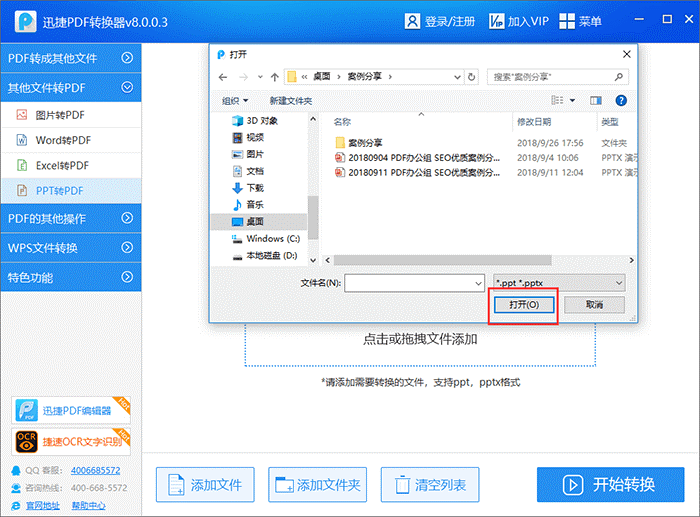The image size is (700, 517).
Task: Open the 迅捷PDF编辑器 promo banner
Action: [71, 410]
